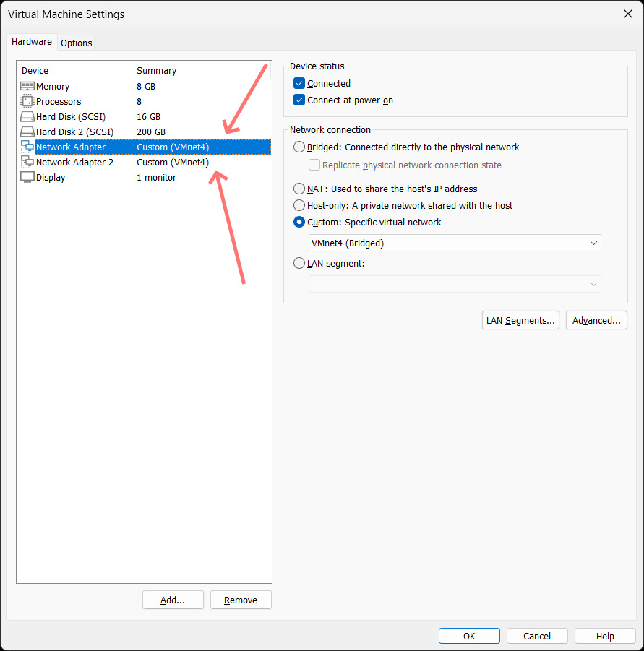Click the Processors chip icon
644x651 pixels.
click(27, 102)
